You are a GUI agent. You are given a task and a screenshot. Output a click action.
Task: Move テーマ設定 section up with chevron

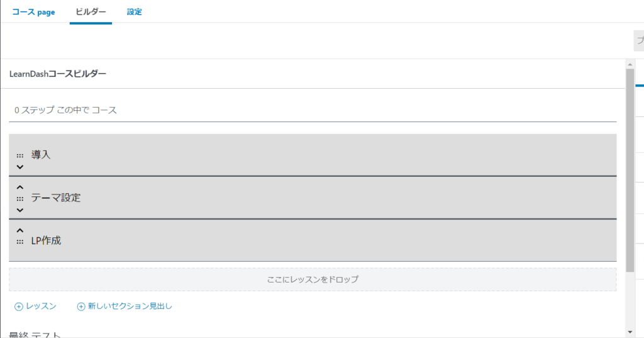tap(19, 188)
